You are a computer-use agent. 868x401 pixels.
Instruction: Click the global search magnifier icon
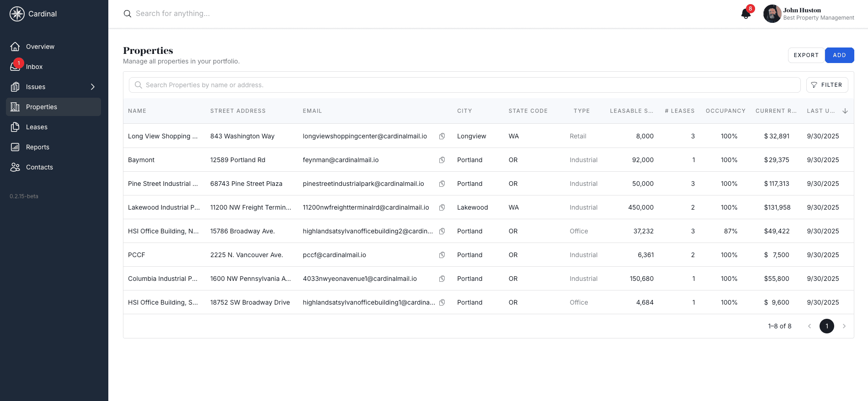pos(128,14)
